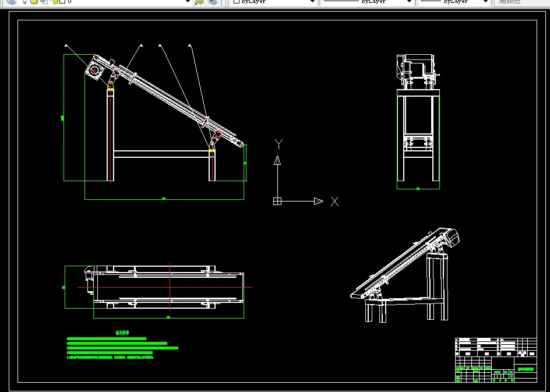Expand the layer 0 dropdown list
550x392 pixels.
click(188, 2)
